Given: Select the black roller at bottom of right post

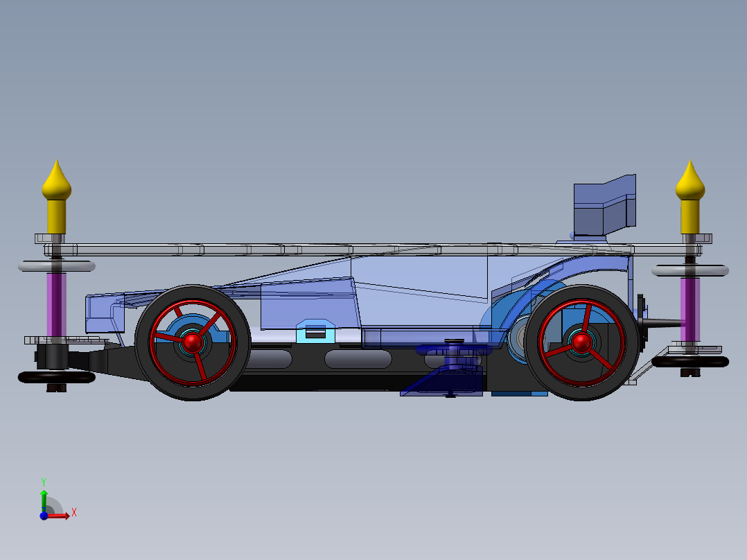Looking at the screenshot, I should point(690,362).
